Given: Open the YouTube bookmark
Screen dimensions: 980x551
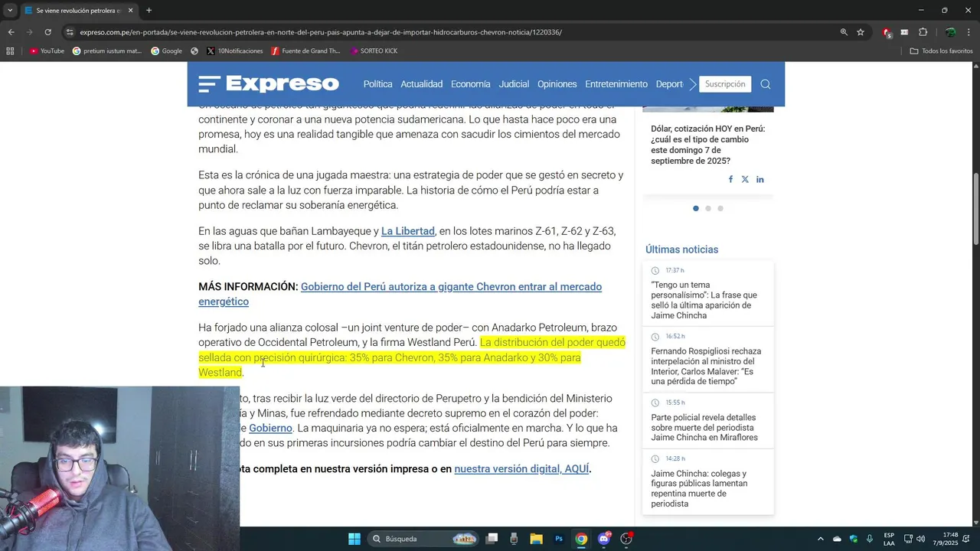Looking at the screenshot, I should coord(47,51).
